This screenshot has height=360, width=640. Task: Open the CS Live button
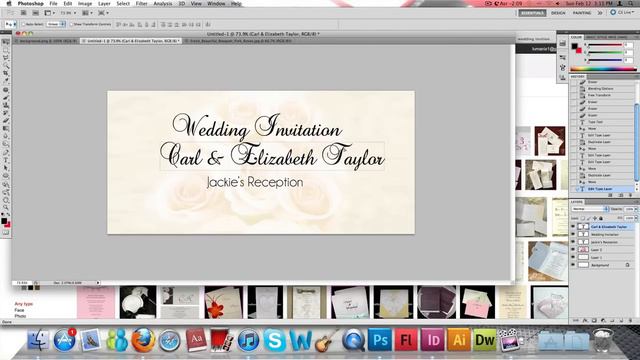click(622, 13)
